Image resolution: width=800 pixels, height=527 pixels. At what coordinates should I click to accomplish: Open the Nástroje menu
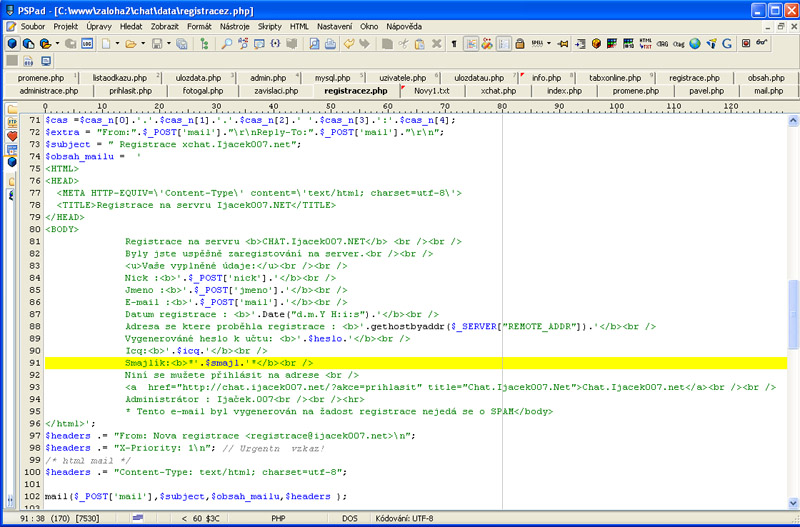pyautogui.click(x=236, y=25)
